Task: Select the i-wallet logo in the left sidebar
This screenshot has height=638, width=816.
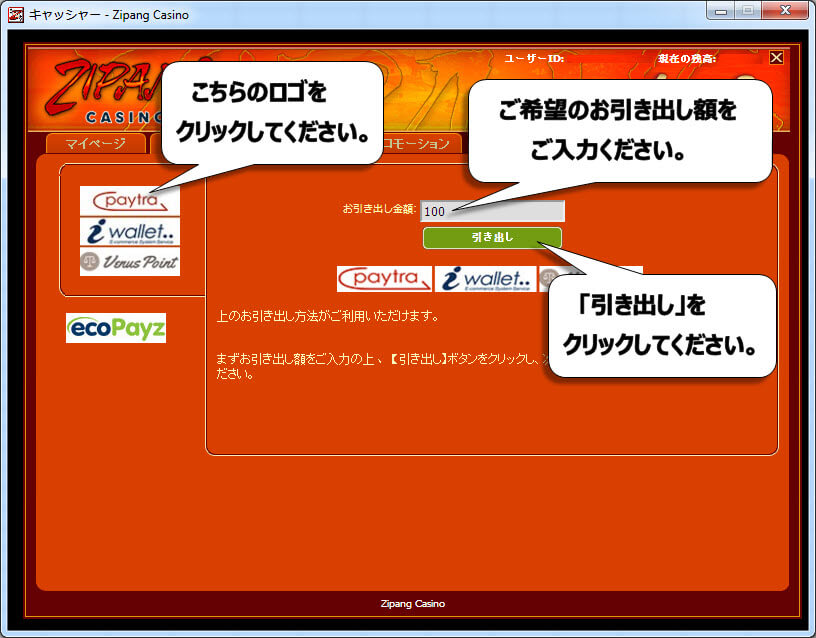Action: pyautogui.click(x=130, y=232)
